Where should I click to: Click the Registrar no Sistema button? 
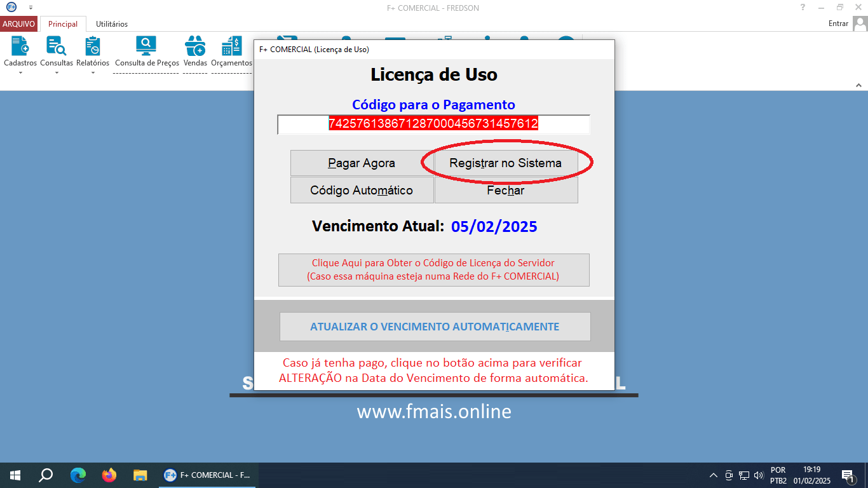tap(505, 163)
